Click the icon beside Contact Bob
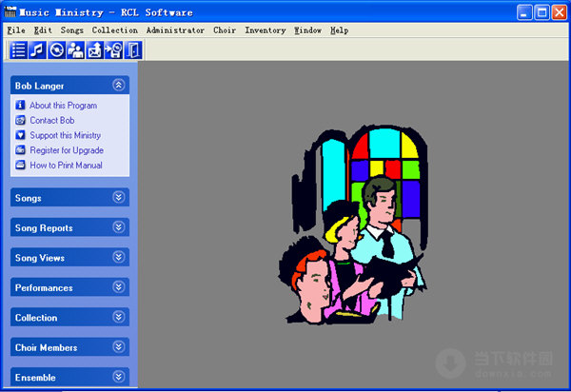571x392 pixels. click(x=20, y=120)
